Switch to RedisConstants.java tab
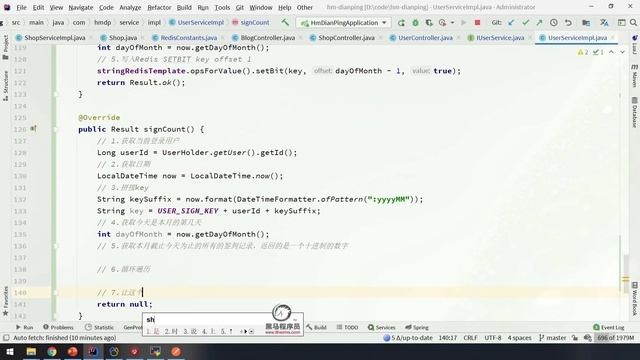Viewport: 640px width, 360px height. [x=188, y=38]
